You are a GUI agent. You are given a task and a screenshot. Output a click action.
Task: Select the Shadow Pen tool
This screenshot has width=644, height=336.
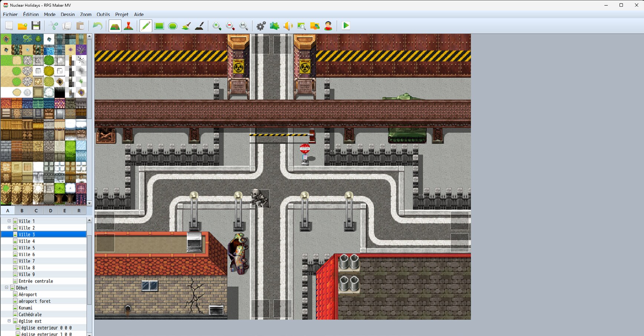pos(199,26)
